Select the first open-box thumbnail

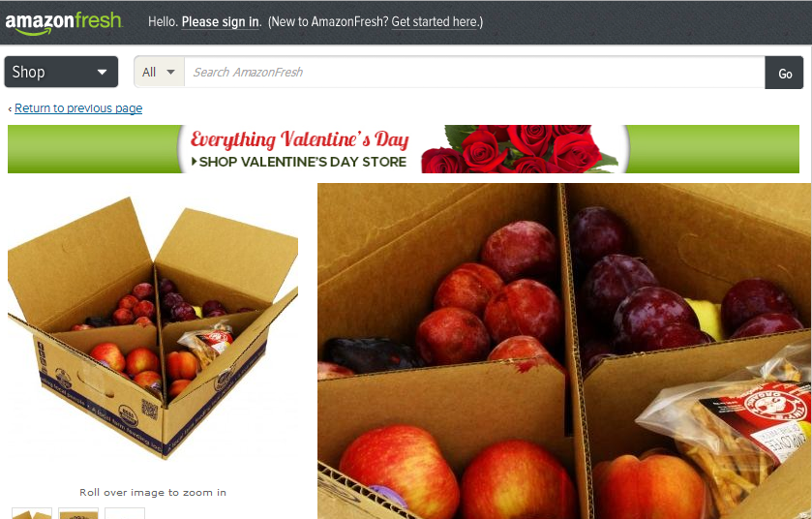[x=32, y=513]
